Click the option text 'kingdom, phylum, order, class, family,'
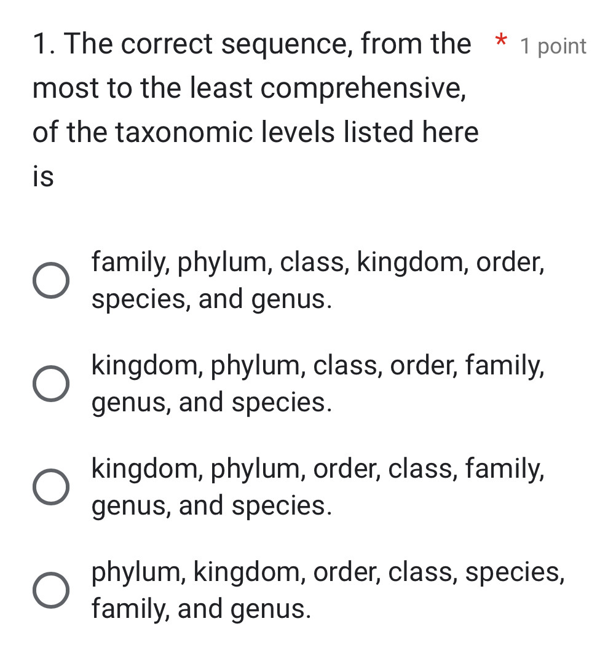This screenshot has width=616, height=672. pos(318,469)
